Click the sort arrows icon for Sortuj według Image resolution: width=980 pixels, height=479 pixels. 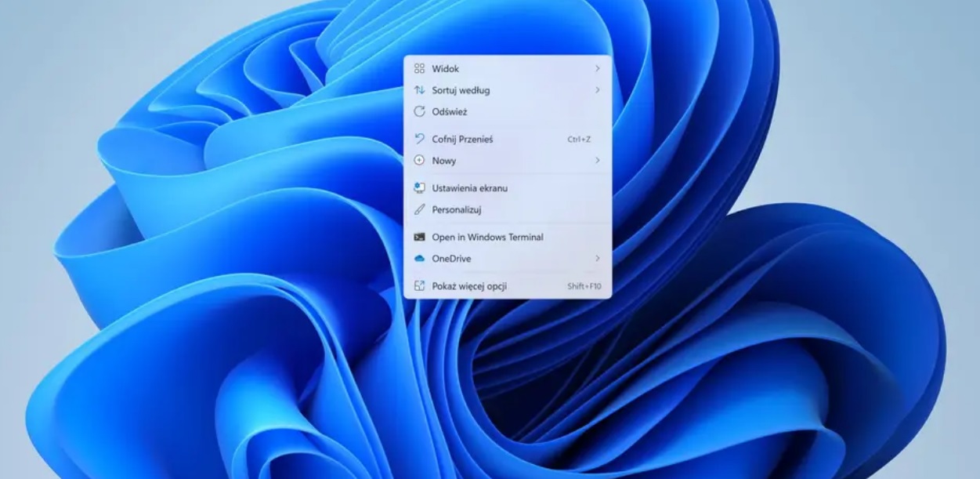(419, 90)
